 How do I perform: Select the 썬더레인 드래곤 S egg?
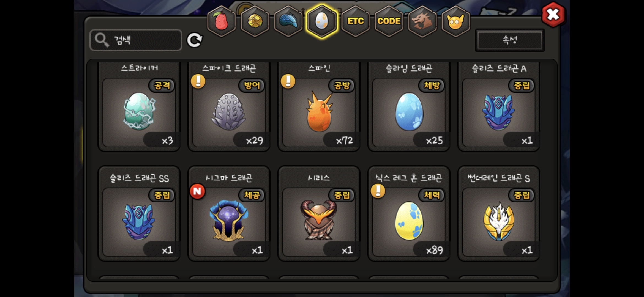point(499,214)
